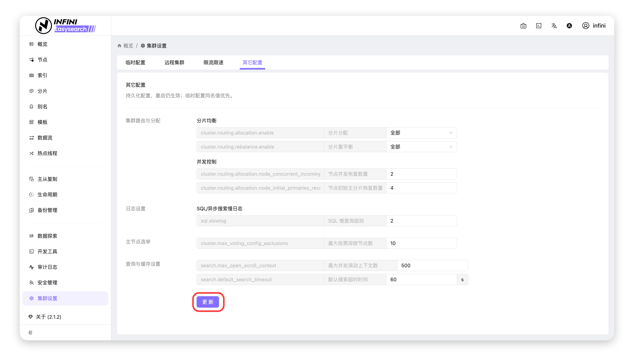Click the 概览 breadcrumb link
Viewport: 634px width, 364px height.
click(x=128, y=46)
